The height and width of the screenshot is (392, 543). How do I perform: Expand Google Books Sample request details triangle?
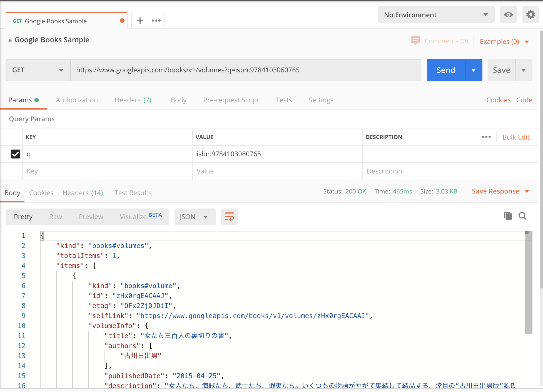[10, 41]
